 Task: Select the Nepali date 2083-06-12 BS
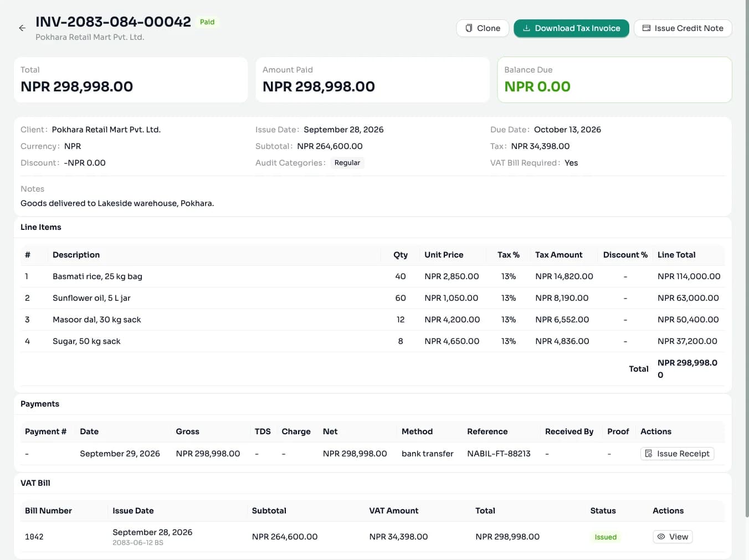click(138, 543)
